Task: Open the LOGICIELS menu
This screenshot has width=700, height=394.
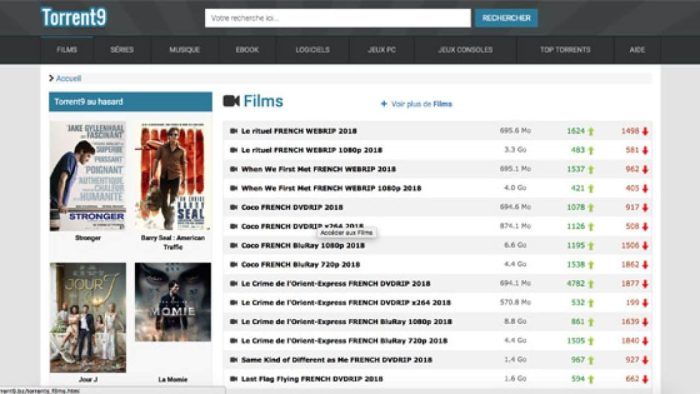Action: tap(312, 50)
